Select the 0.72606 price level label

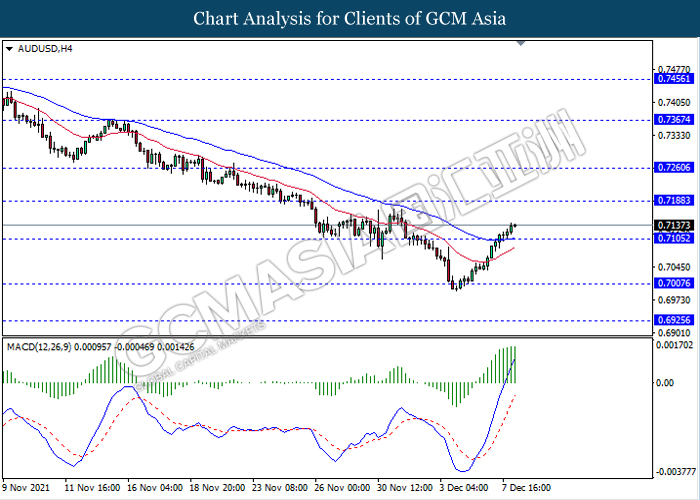[x=674, y=168]
